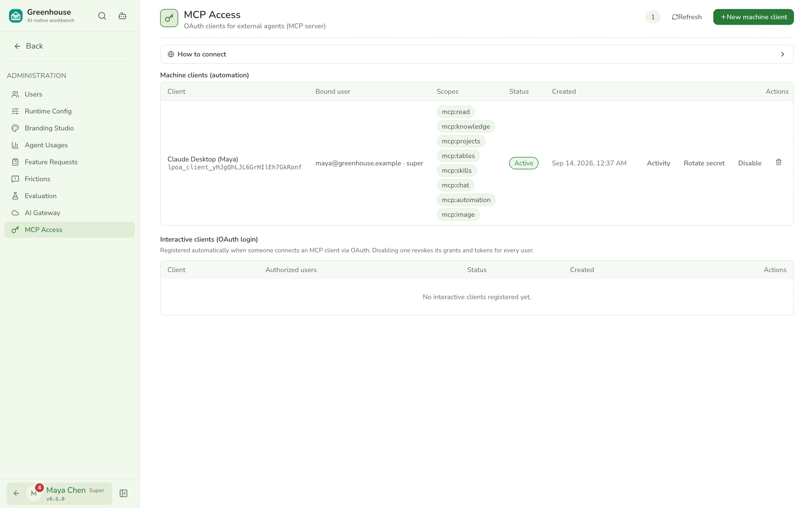Click the Maya Chen avatar with notification badge
Image resolution: width=812 pixels, height=508 pixels.
[x=34, y=493]
